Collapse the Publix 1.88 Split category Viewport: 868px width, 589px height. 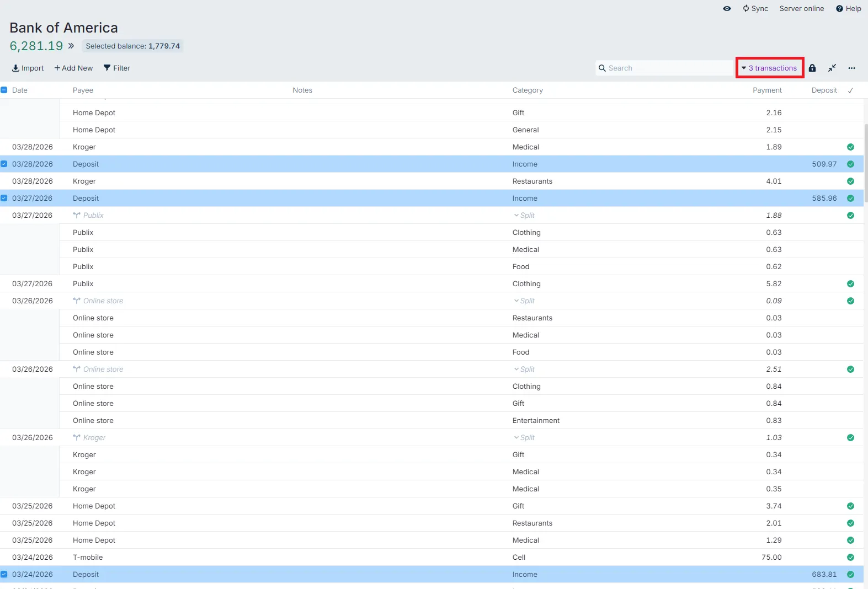524,216
